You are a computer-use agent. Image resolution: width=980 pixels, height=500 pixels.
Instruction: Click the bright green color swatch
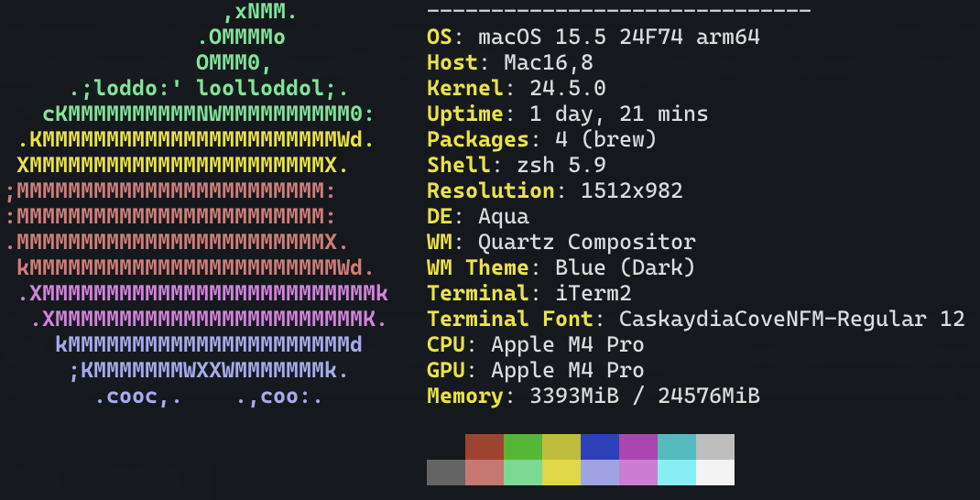coord(522,447)
